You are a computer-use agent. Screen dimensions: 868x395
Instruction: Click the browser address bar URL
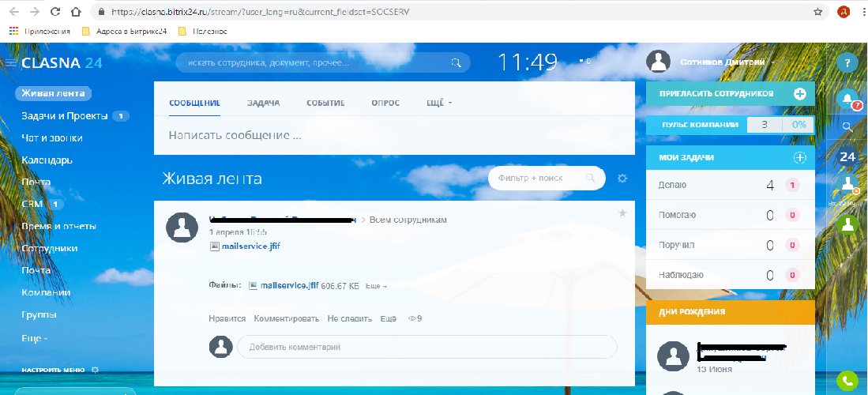click(260, 12)
